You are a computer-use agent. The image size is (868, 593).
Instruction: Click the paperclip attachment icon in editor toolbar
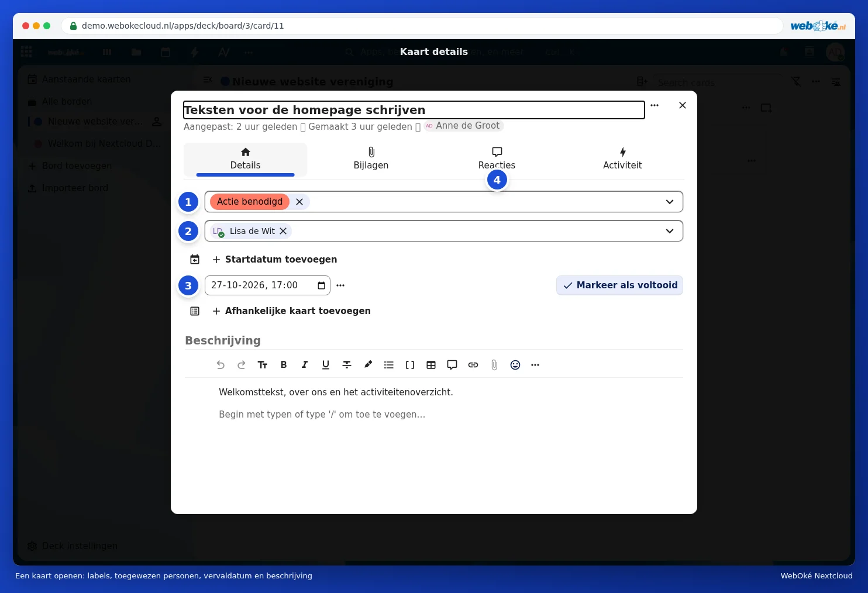pyautogui.click(x=494, y=365)
